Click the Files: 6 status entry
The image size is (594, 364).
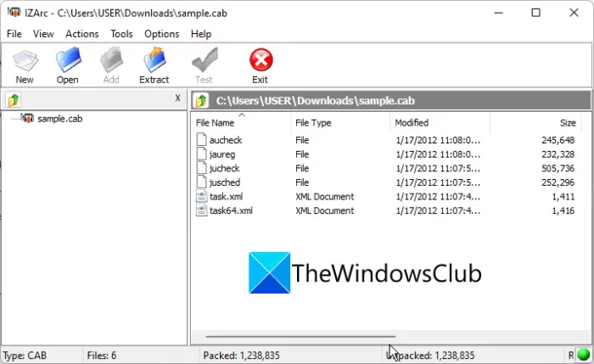tap(102, 356)
